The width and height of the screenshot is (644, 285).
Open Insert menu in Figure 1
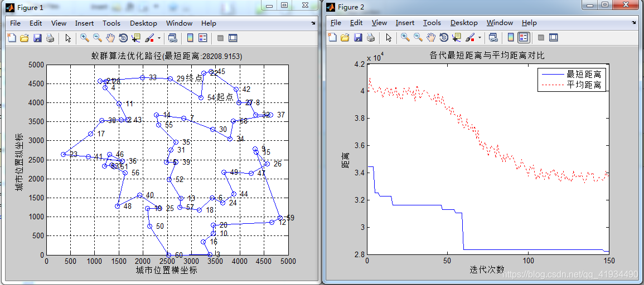click(84, 23)
